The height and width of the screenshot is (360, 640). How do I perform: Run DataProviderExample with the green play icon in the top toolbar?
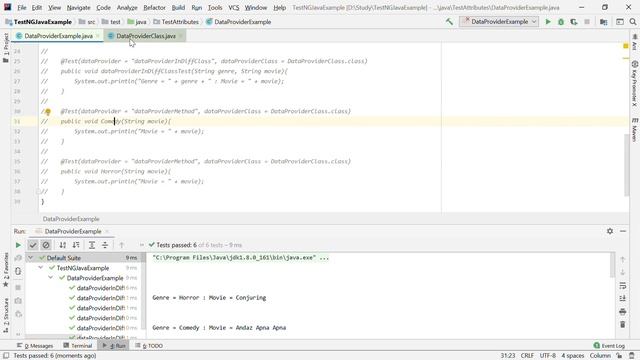tap(548, 22)
